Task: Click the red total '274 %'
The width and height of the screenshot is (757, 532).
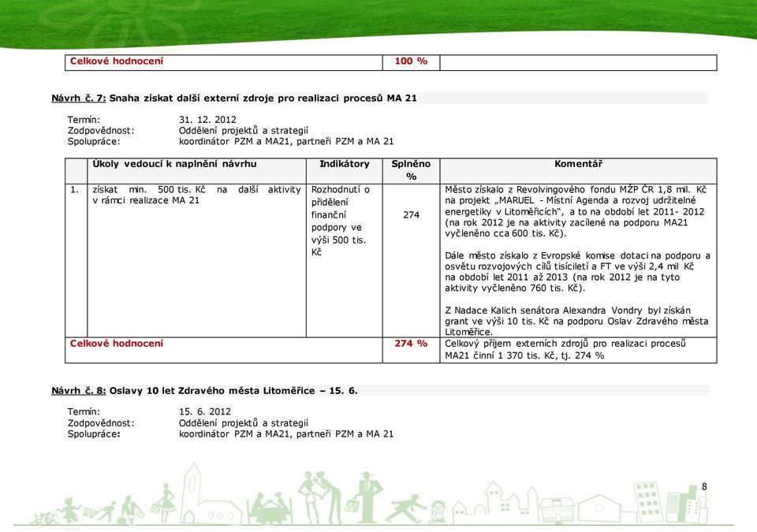Action: pos(411,344)
